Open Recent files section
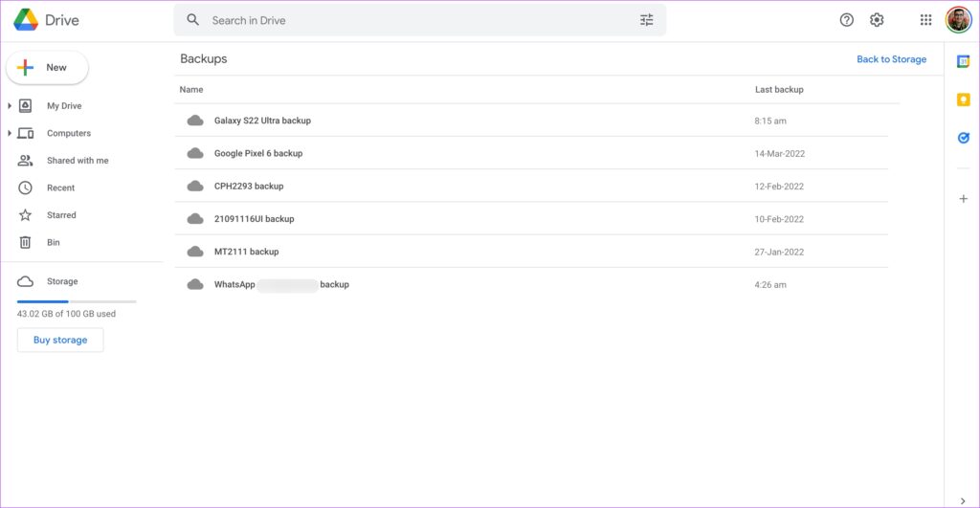980x508 pixels. 60,188
